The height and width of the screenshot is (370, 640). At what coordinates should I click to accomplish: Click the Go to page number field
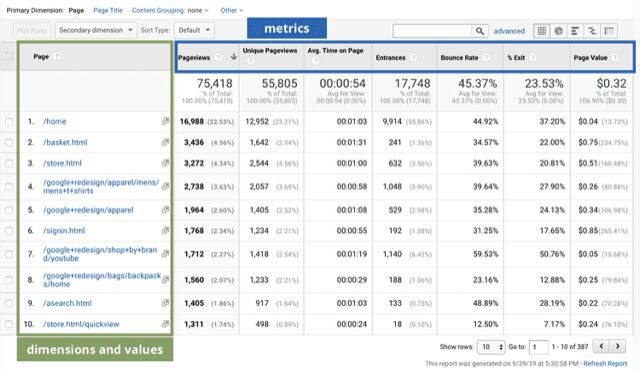pos(539,347)
